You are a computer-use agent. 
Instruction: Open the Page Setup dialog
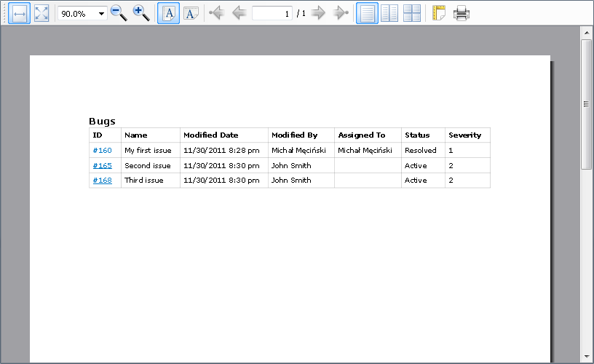click(x=439, y=13)
